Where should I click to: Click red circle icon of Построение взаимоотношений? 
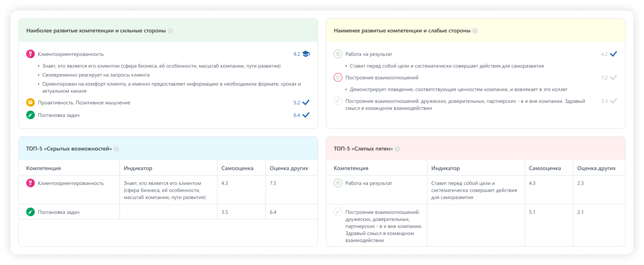[338, 78]
